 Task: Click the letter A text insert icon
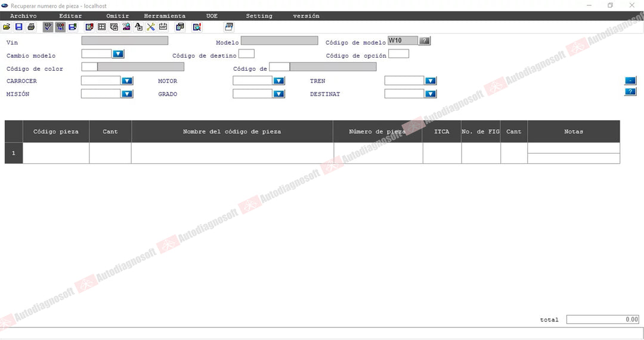click(138, 27)
